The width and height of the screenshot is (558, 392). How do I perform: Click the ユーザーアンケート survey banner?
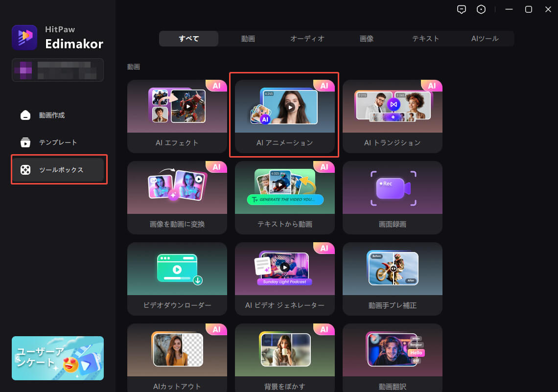(x=58, y=358)
